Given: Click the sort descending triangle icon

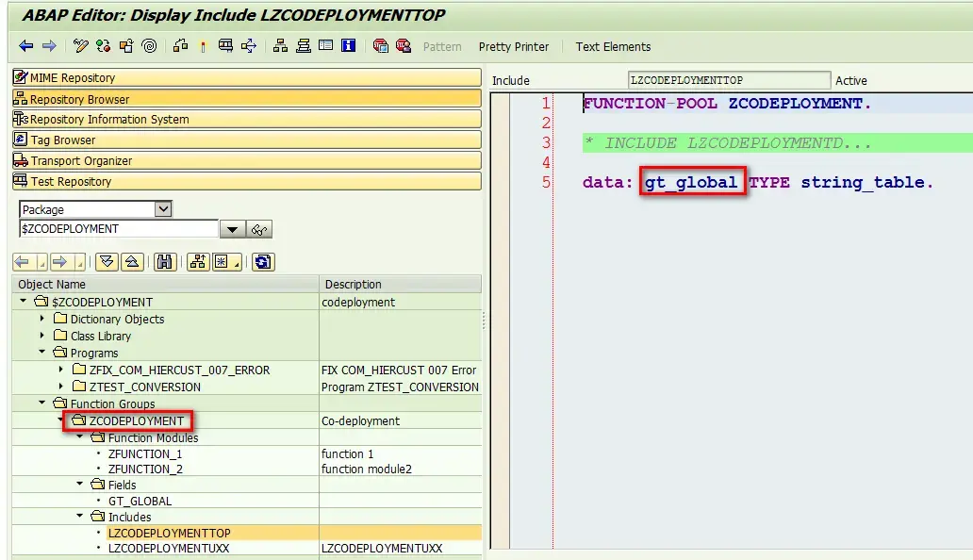Looking at the screenshot, I should coord(107,262).
